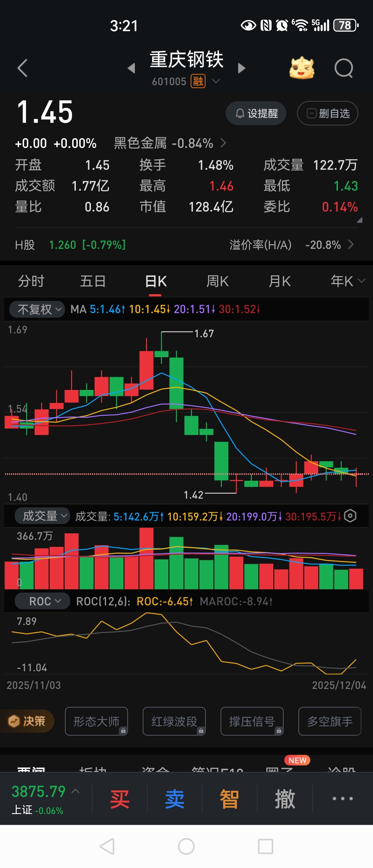Enable the 撑压信号 indicator
The width and height of the screenshot is (373, 868).
252,721
